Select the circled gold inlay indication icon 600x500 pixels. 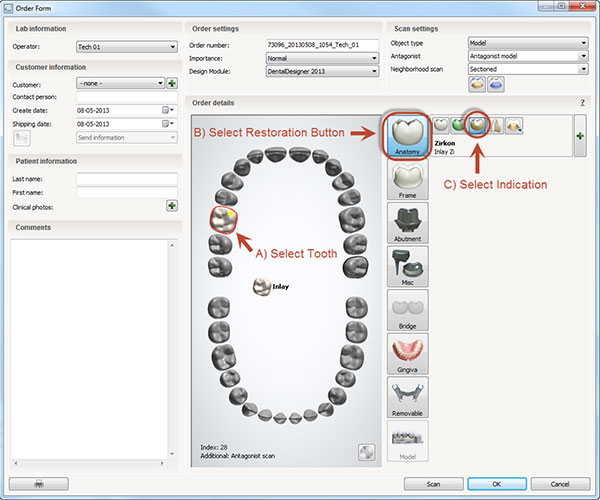coord(478,125)
